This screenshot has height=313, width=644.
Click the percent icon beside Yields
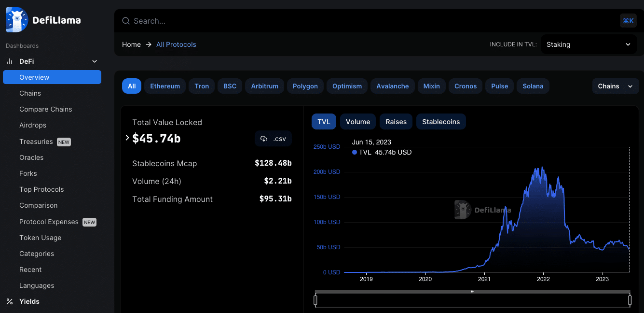[10, 301]
